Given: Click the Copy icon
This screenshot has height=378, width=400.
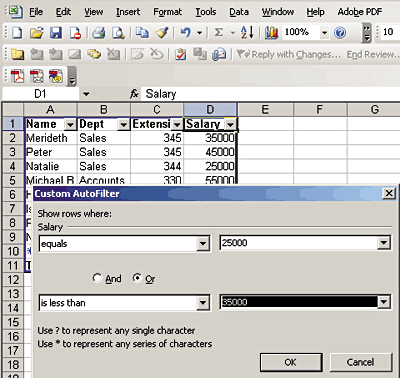Looking at the screenshot, I should 142,33.
